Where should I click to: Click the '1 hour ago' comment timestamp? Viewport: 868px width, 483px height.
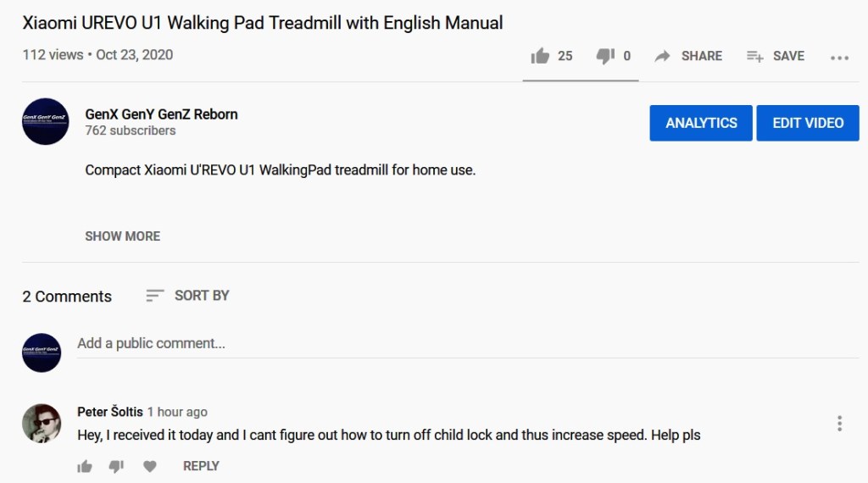(x=177, y=412)
